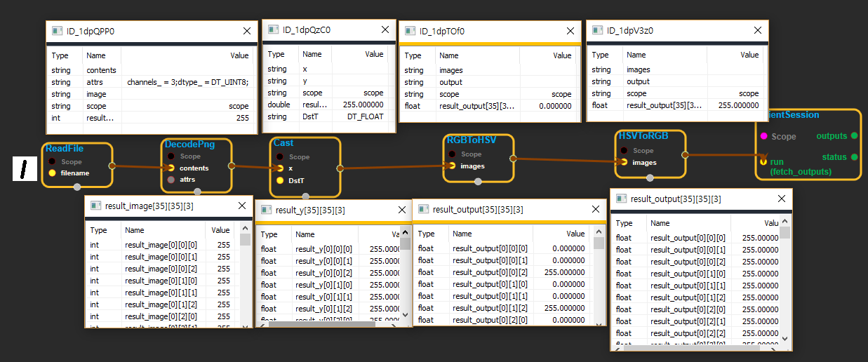The width and height of the screenshot is (868, 362).
Task: Click the run (fetch_outputs) port
Action: pos(763,161)
